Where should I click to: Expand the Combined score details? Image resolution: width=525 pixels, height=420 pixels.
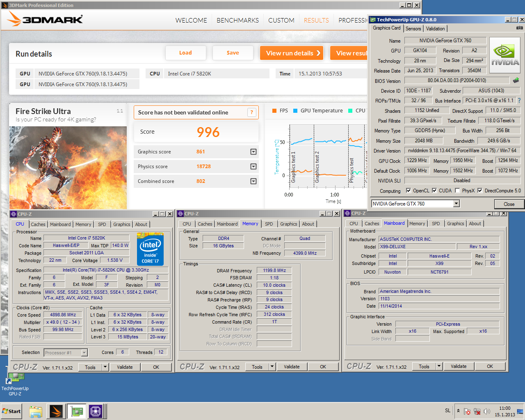click(253, 181)
